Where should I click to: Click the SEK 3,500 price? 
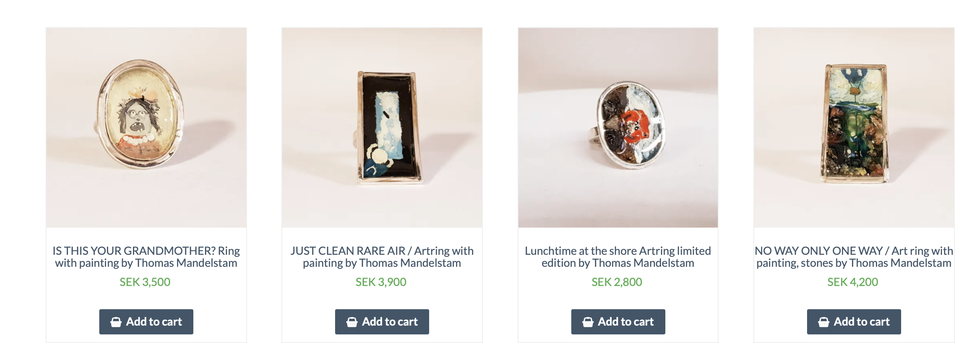point(145,282)
